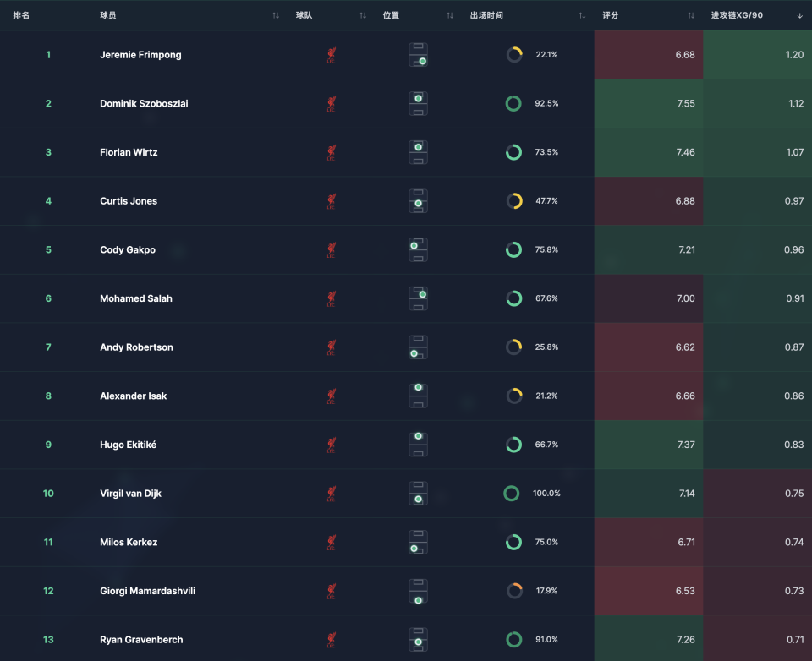Click position pitch icon for Virgil van Dijk

[418, 494]
